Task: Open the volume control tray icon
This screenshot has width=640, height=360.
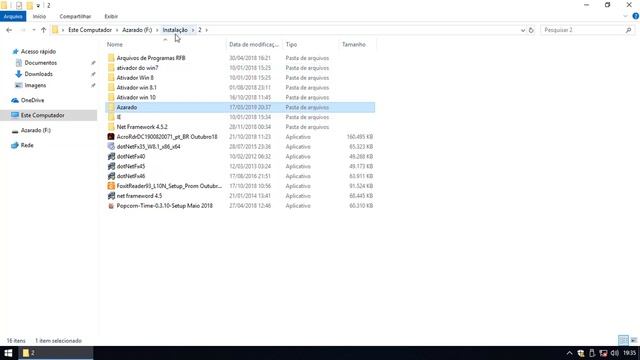Action: 614,353
